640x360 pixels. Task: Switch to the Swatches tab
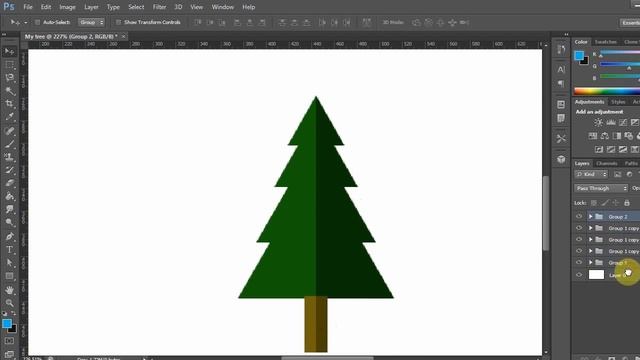pyautogui.click(x=605, y=42)
